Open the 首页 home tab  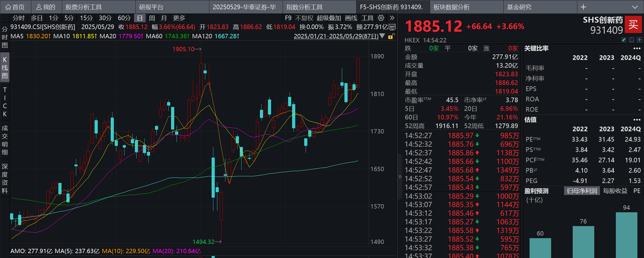point(15,7)
